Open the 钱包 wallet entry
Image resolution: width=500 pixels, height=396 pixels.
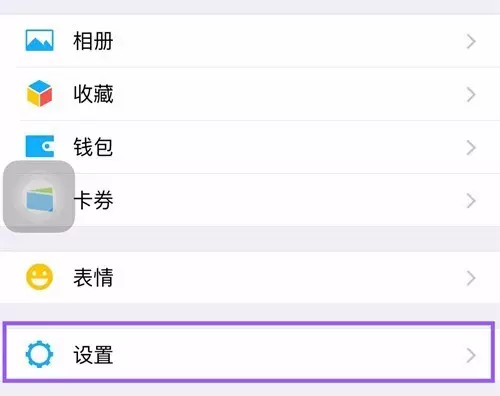[250, 147]
